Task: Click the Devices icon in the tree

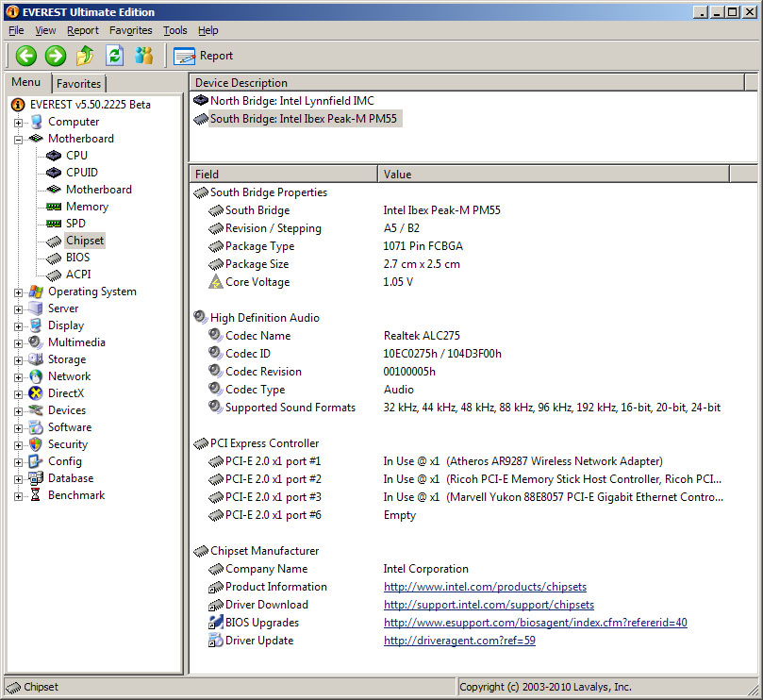Action: click(36, 410)
